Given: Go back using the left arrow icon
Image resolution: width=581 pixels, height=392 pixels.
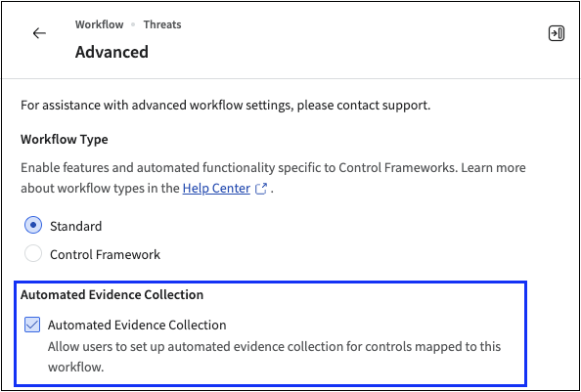Looking at the screenshot, I should 39,33.
